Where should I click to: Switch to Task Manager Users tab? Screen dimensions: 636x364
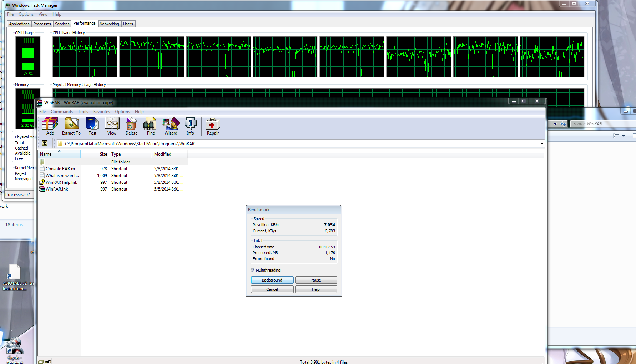pyautogui.click(x=128, y=24)
